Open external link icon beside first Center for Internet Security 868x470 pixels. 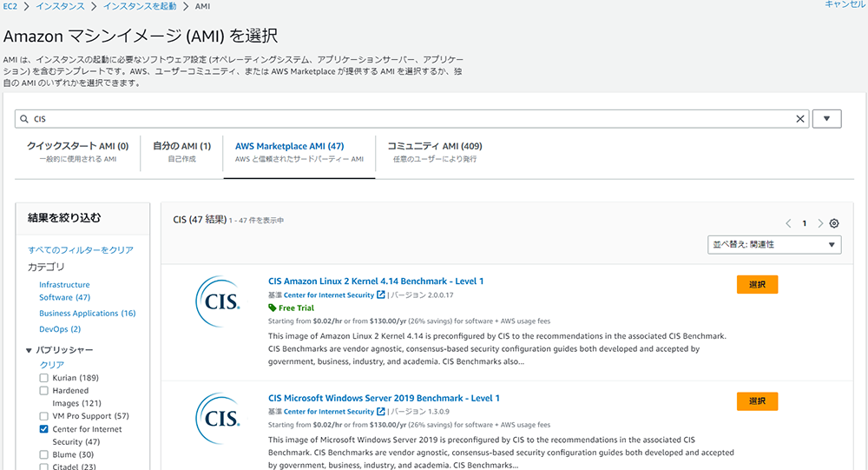(380, 295)
